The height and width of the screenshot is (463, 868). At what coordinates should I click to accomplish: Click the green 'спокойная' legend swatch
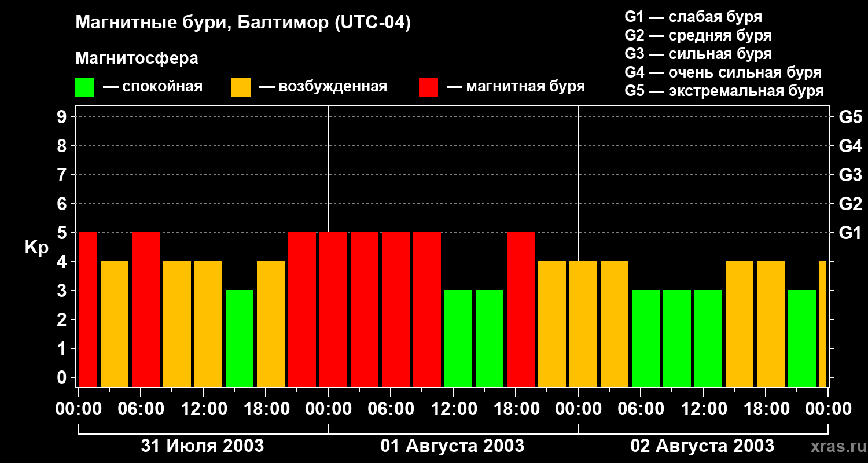point(84,87)
